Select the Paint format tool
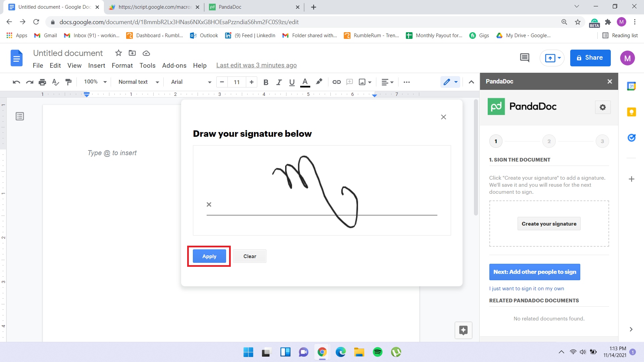The height and width of the screenshot is (362, 644). tap(68, 82)
